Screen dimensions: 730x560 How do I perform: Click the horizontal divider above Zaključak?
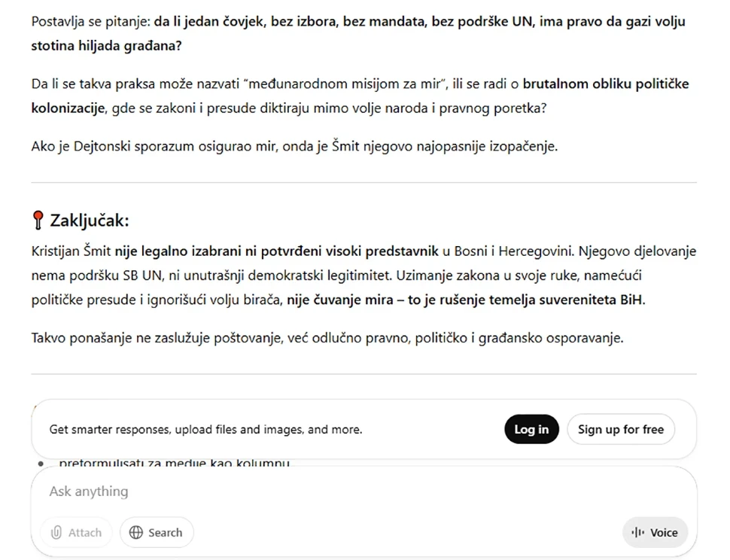point(364,182)
